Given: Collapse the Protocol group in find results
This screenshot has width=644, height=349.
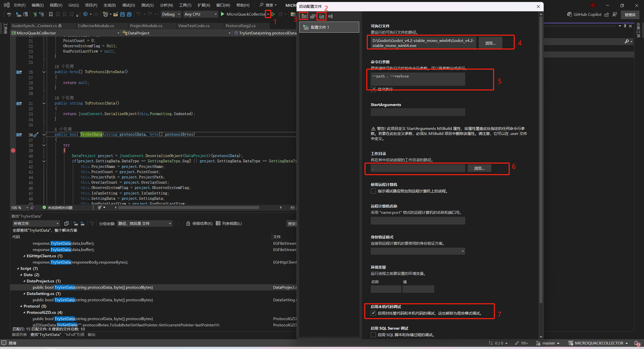Looking at the screenshot, I should click(21, 306).
